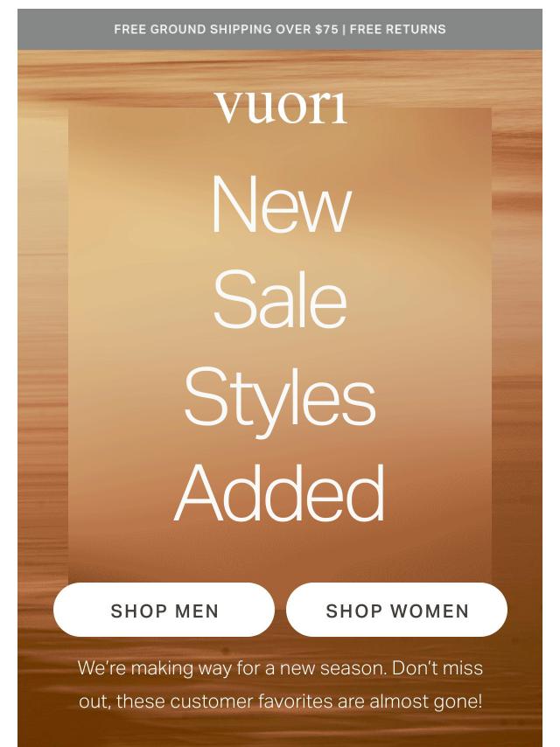This screenshot has height=747, width=560.
Task: Click the "almost gone!" text
Action: (x=425, y=702)
